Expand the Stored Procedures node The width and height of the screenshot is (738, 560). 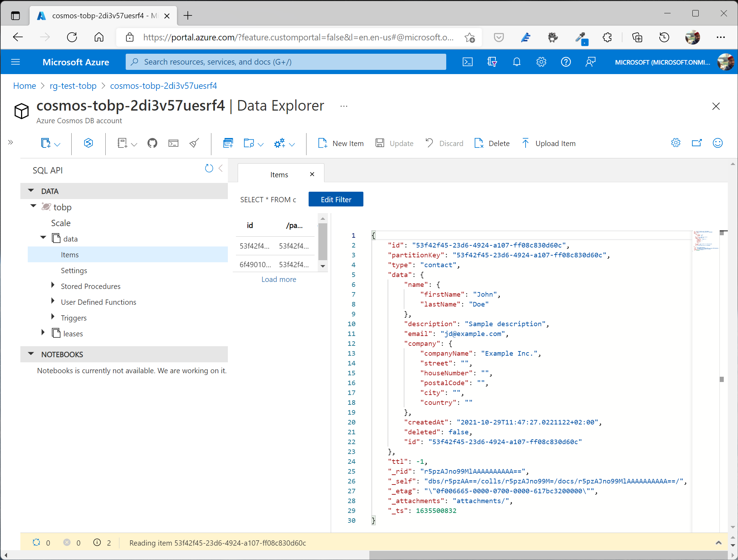[x=53, y=286]
